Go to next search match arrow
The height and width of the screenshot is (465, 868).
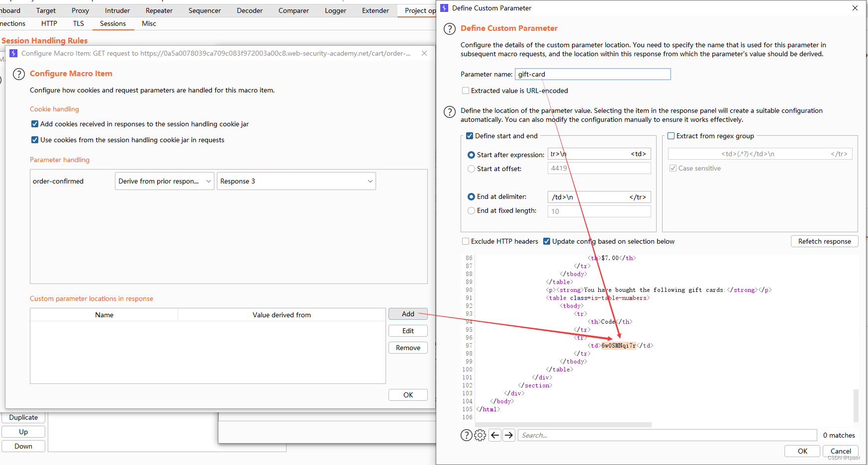[x=509, y=435]
